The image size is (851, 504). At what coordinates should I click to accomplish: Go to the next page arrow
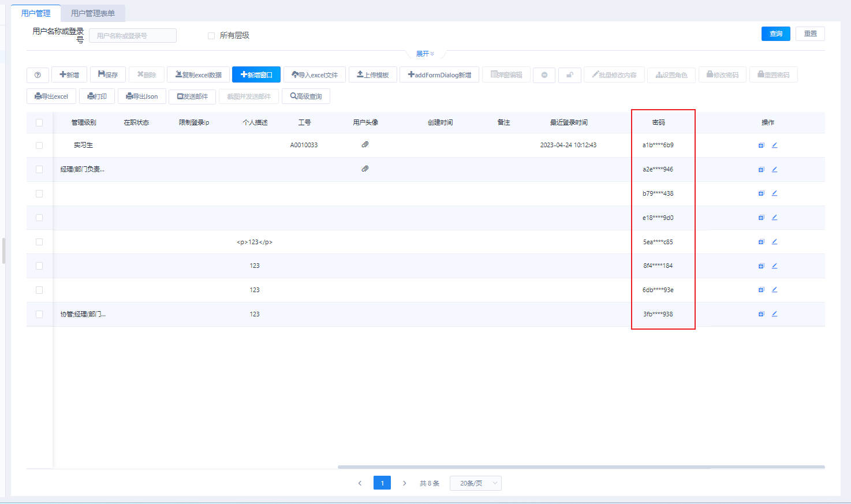[x=405, y=483]
